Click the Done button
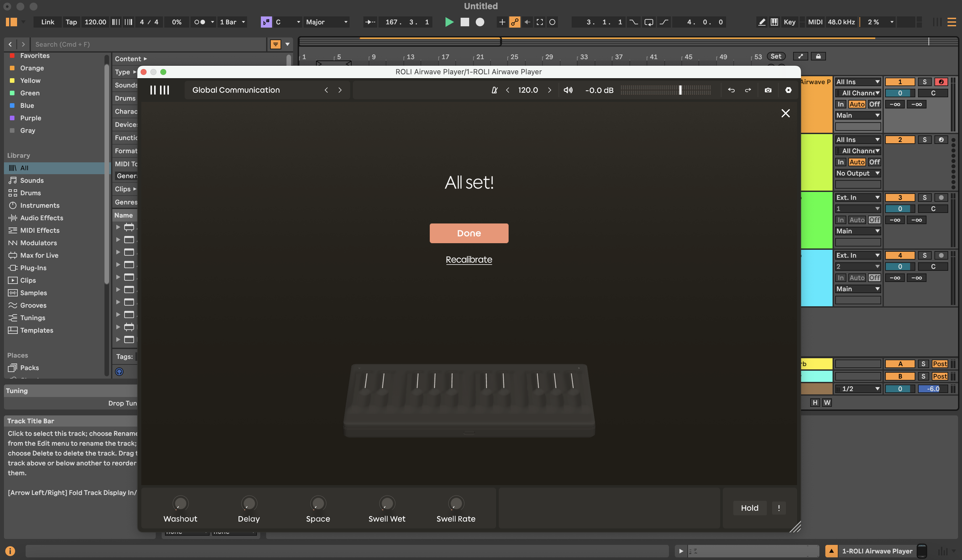 tap(469, 233)
